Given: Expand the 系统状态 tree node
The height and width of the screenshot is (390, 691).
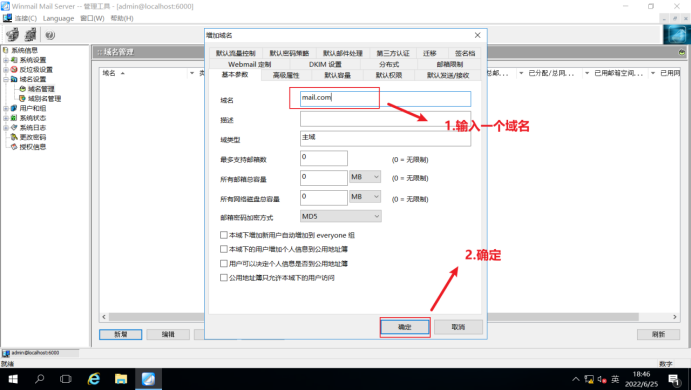Looking at the screenshot, I should tap(6, 118).
